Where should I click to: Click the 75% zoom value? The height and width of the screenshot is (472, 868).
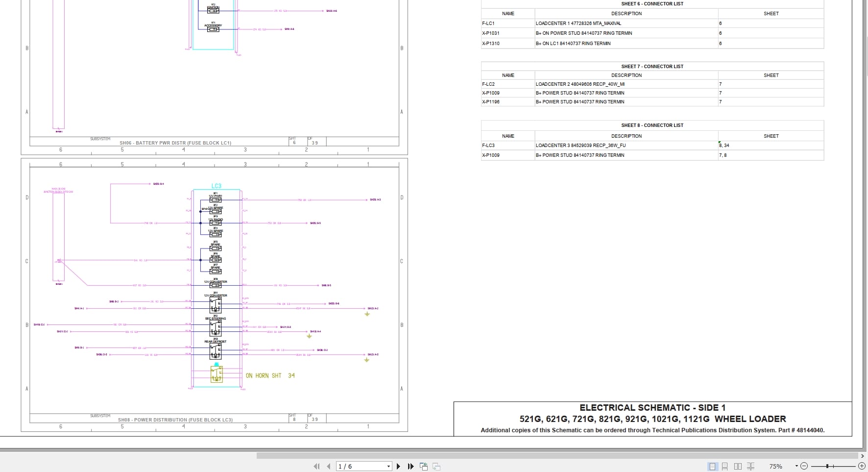(x=775, y=466)
